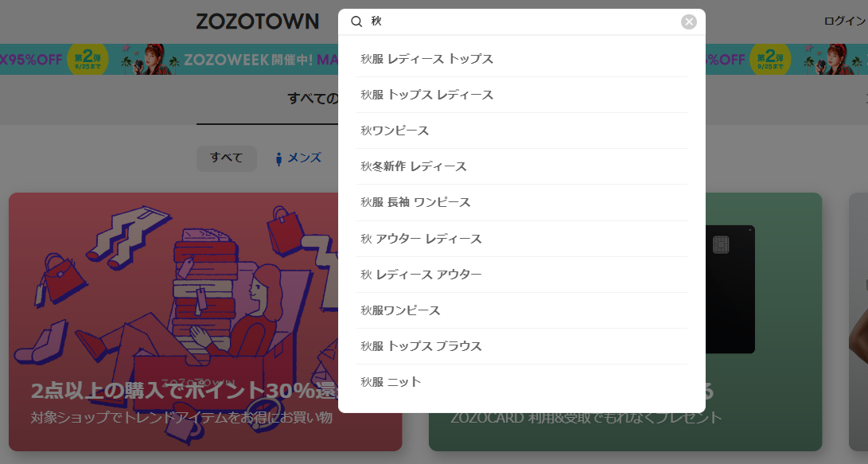This screenshot has width=868, height=464.
Task: Select the すべて filter chip
Action: [x=226, y=158]
